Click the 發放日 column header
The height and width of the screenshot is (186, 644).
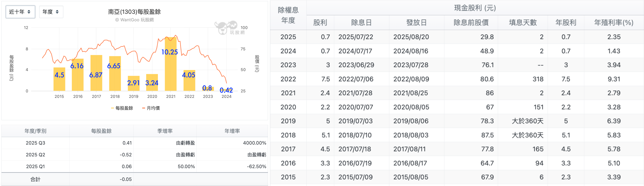[x=416, y=23]
